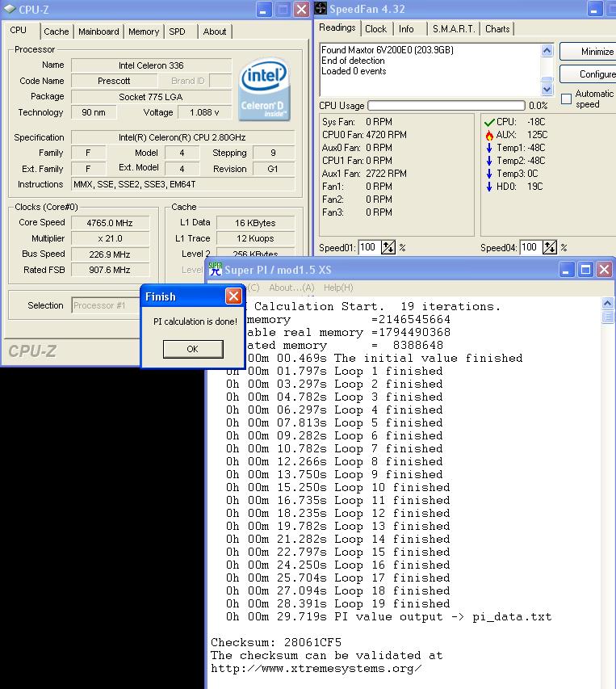Image resolution: width=616 pixels, height=689 pixels.
Task: Open the About tab in CPU-Z
Action: point(215,32)
